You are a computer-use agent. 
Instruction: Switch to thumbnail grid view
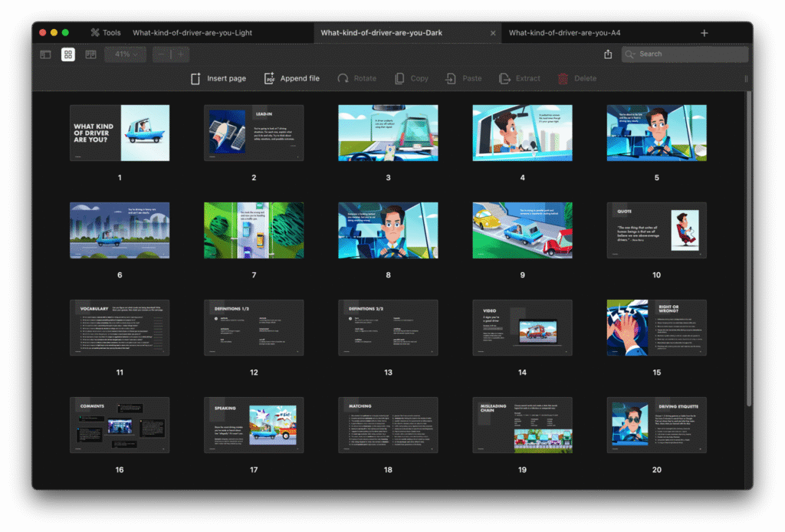[68, 54]
